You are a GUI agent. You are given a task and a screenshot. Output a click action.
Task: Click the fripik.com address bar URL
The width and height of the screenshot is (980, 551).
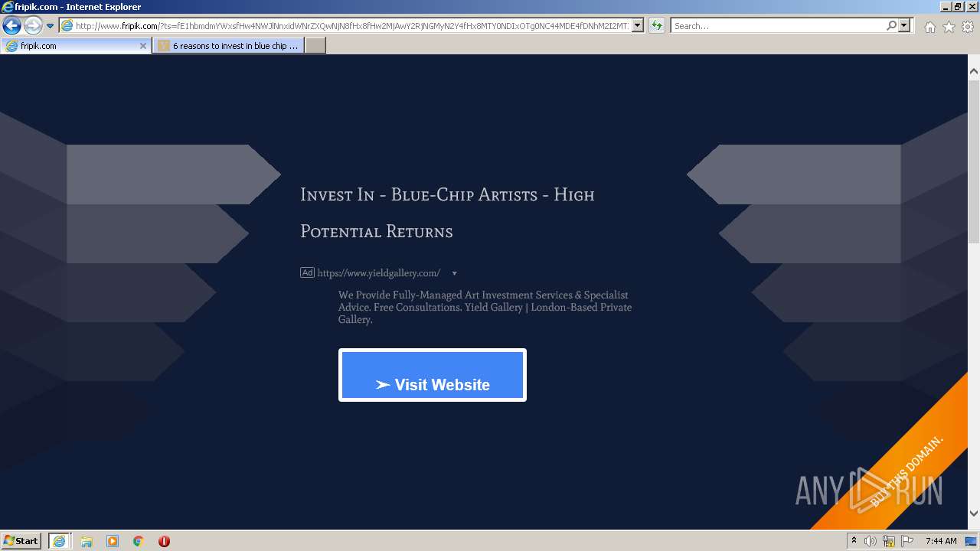[x=352, y=26]
